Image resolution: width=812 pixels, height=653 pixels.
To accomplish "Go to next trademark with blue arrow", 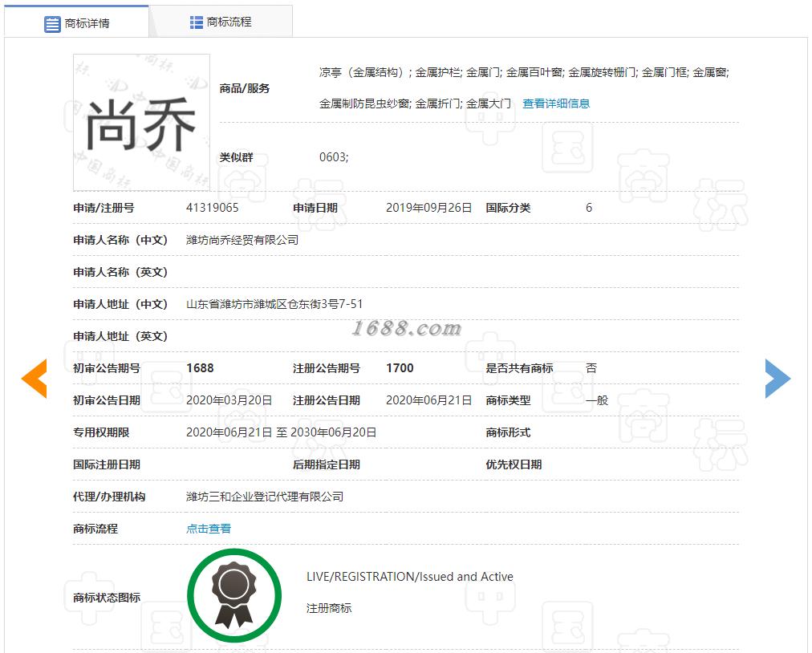I will click(777, 379).
